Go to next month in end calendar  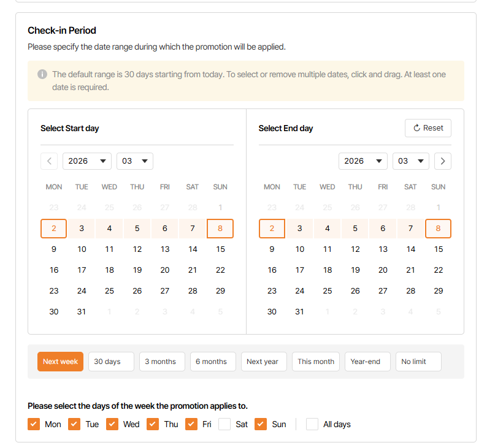pos(443,161)
